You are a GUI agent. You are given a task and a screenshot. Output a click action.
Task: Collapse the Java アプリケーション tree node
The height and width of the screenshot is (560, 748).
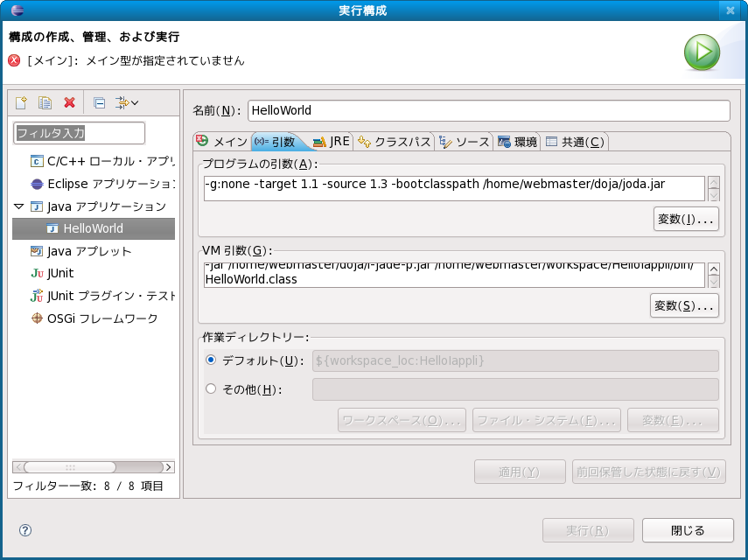coord(18,206)
